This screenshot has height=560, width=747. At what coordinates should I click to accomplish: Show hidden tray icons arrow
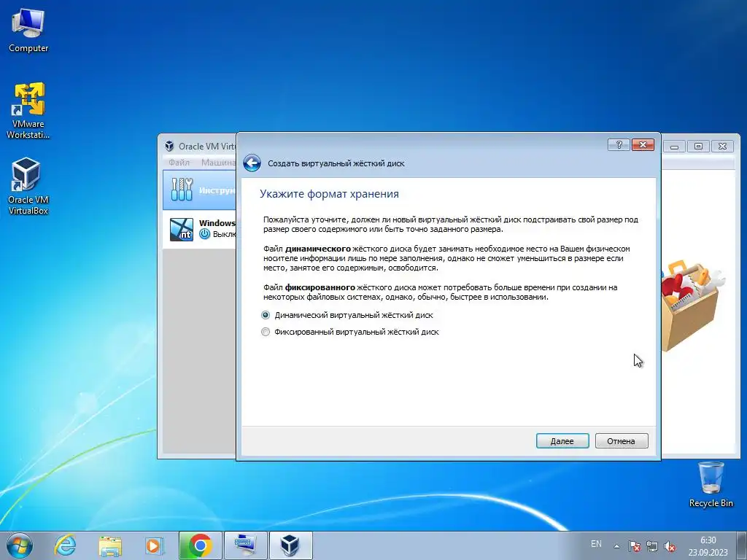[616, 546]
